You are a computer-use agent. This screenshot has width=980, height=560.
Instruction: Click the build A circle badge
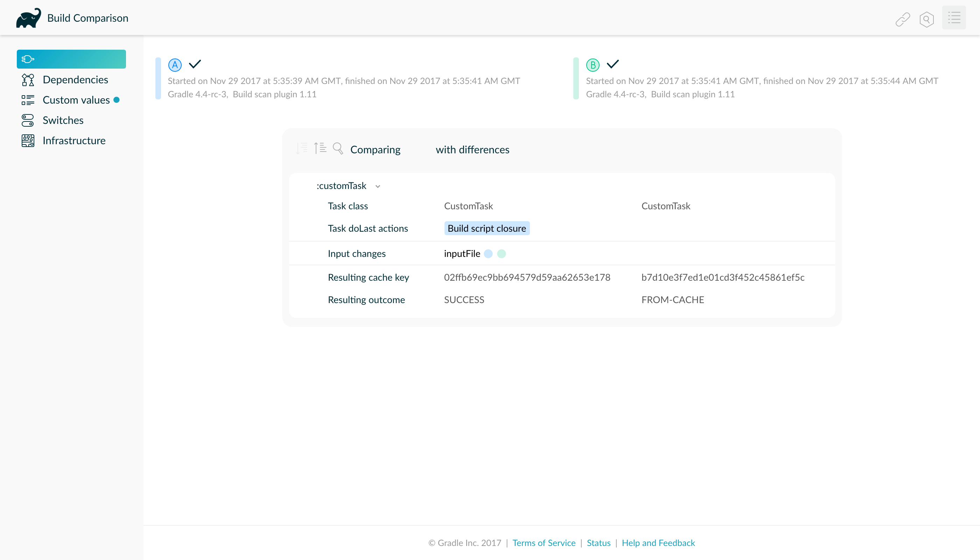[175, 65]
